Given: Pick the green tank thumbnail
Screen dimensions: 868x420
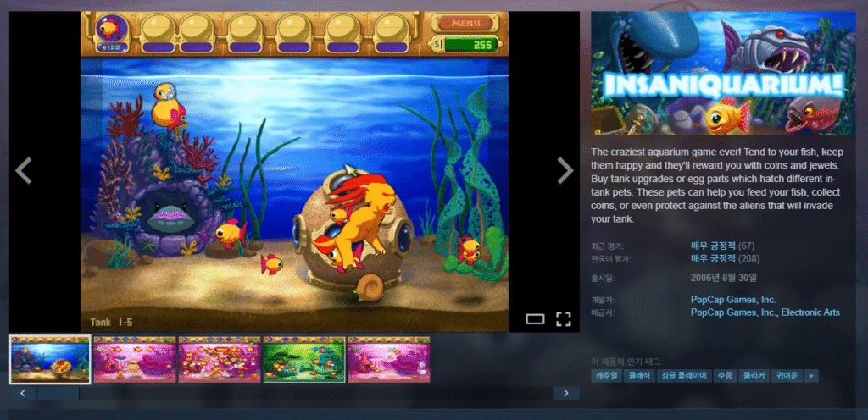Looking at the screenshot, I should 304,359.
